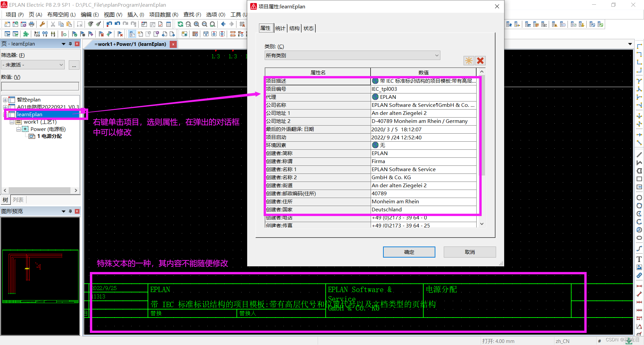Select the insert image tool
The image size is (644, 345).
click(639, 267)
